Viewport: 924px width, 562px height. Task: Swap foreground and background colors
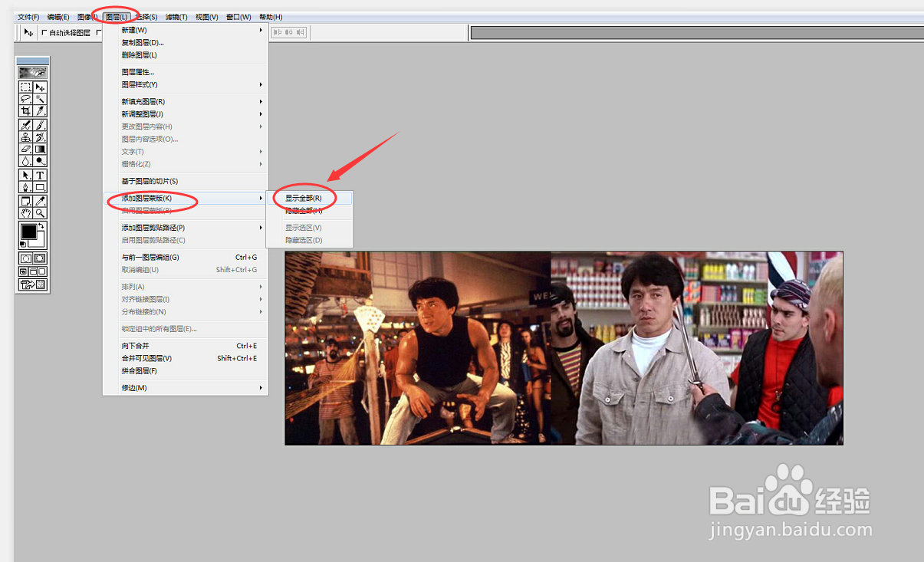pyautogui.click(x=41, y=226)
